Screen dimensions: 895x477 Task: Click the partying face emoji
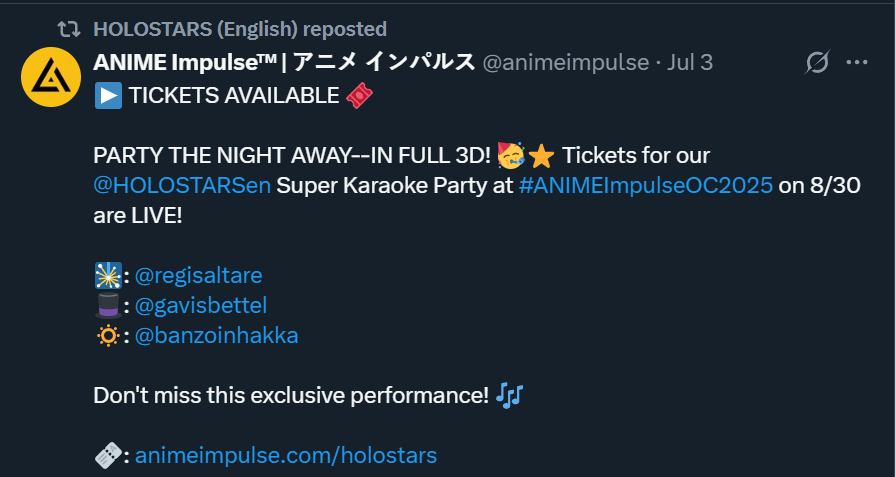point(509,156)
